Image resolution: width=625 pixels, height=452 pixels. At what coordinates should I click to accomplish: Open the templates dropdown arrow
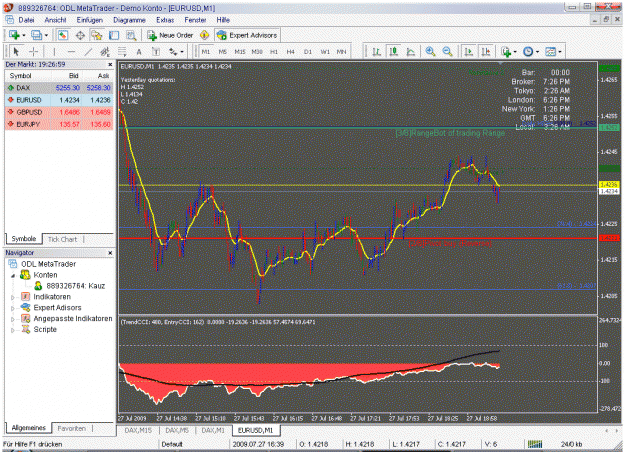pos(560,52)
